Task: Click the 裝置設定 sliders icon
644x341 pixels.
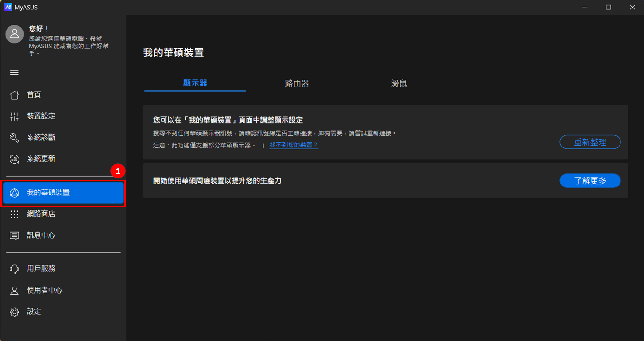Action: point(15,116)
